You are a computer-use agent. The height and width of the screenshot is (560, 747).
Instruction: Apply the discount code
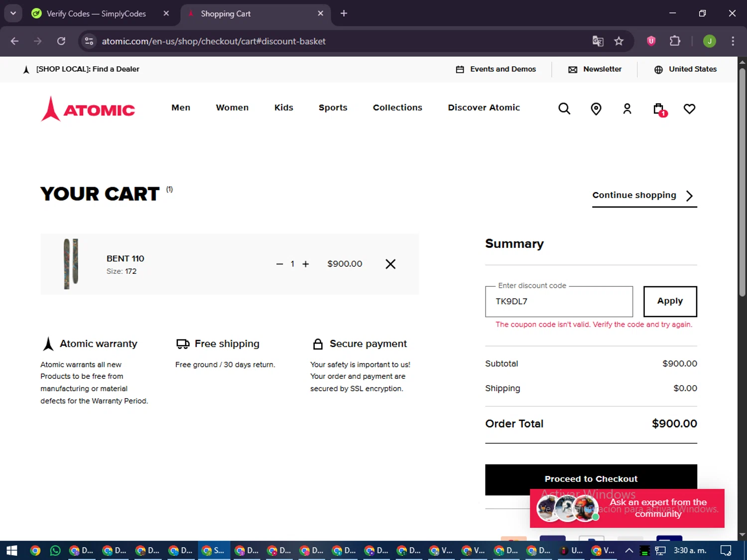pyautogui.click(x=670, y=301)
